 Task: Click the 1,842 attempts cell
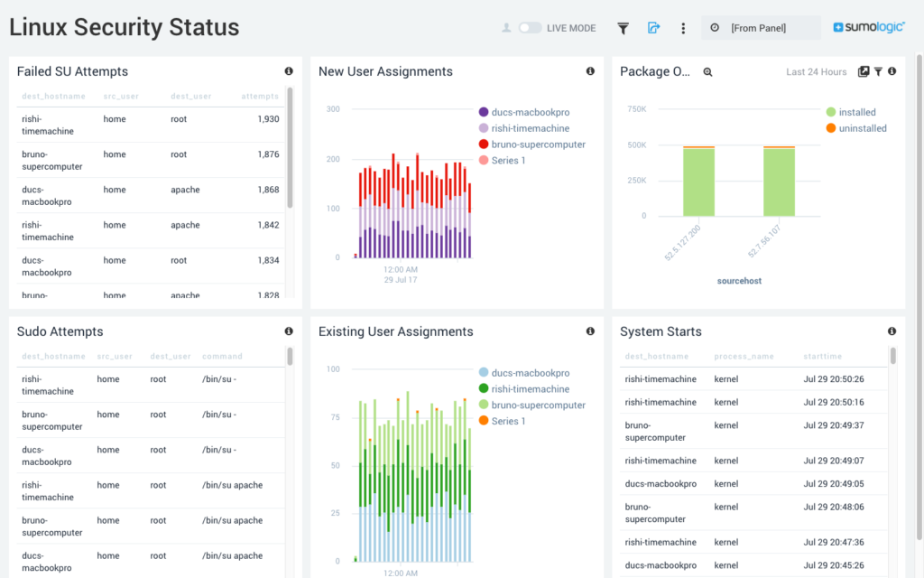tap(268, 225)
